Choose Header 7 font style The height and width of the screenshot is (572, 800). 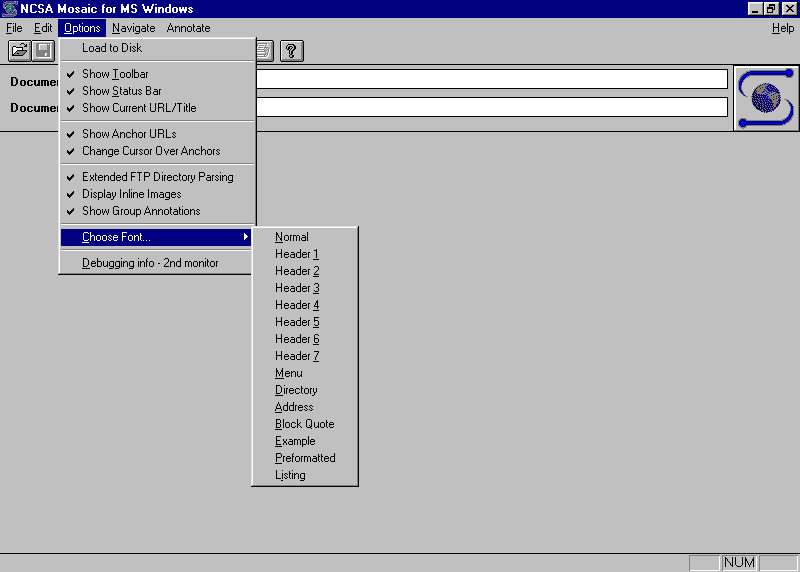click(305, 356)
